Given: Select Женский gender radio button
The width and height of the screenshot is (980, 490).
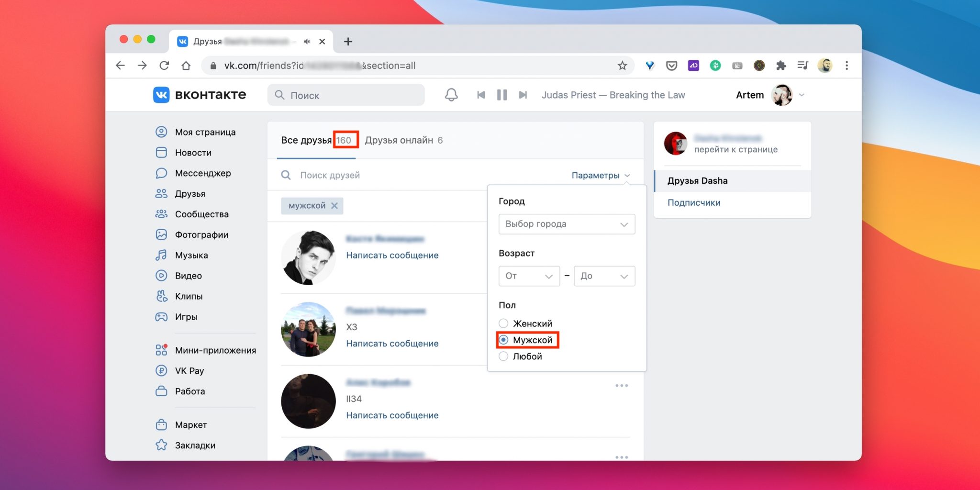Looking at the screenshot, I should point(503,323).
